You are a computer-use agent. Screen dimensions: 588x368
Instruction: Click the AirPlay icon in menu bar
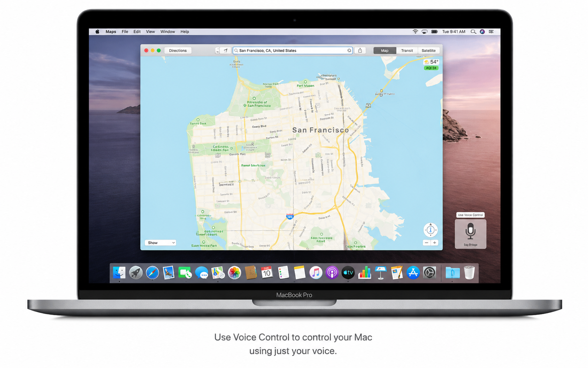pyautogui.click(x=425, y=32)
